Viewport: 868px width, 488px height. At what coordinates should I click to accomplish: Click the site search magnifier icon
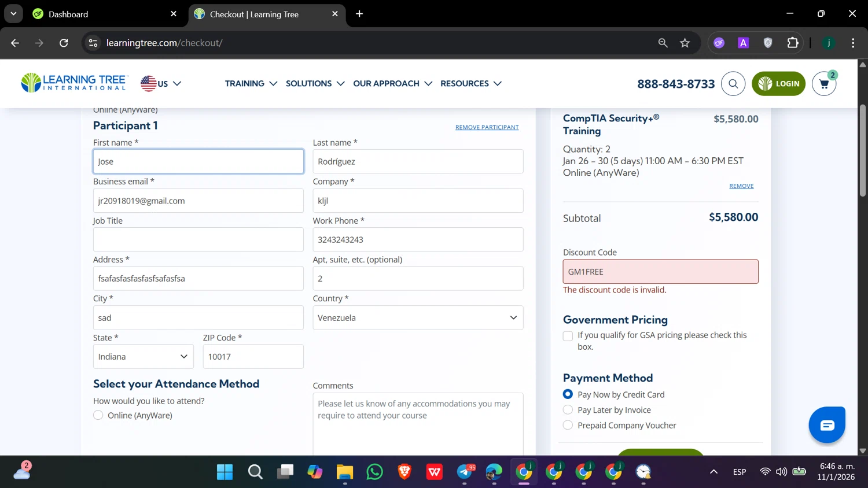(733, 84)
